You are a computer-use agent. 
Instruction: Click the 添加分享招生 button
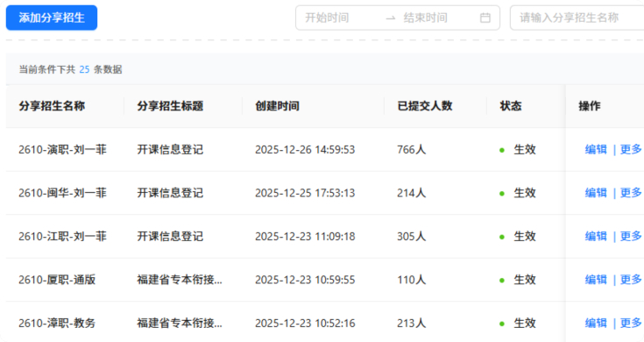(x=52, y=18)
